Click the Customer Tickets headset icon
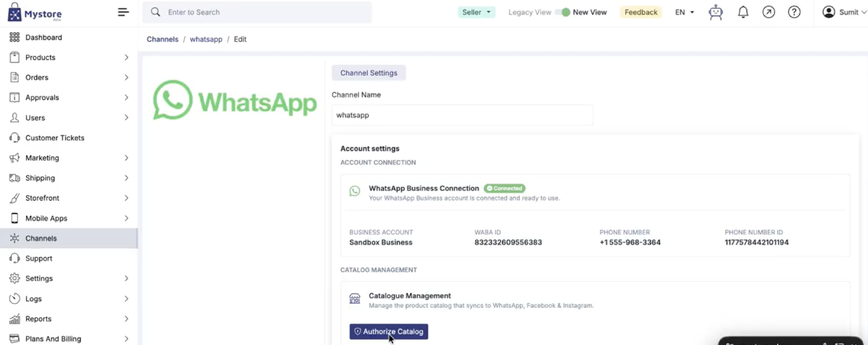The image size is (868, 345). coord(14,138)
